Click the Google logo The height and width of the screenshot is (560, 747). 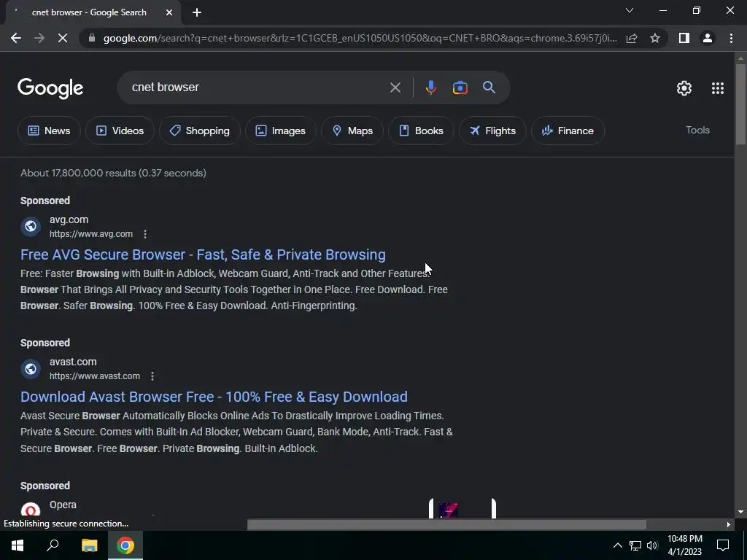[x=50, y=88]
